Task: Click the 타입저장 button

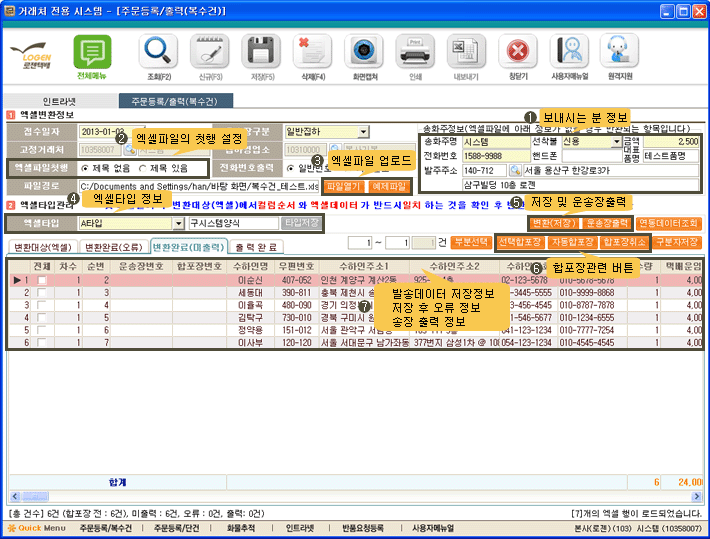Action: click(302, 223)
